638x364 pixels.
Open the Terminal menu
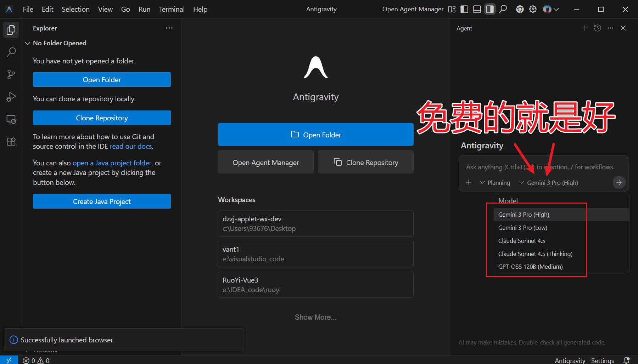coord(172,9)
